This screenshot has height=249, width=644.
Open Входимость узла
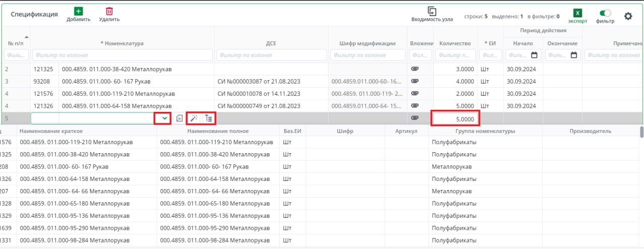pyautogui.click(x=432, y=11)
